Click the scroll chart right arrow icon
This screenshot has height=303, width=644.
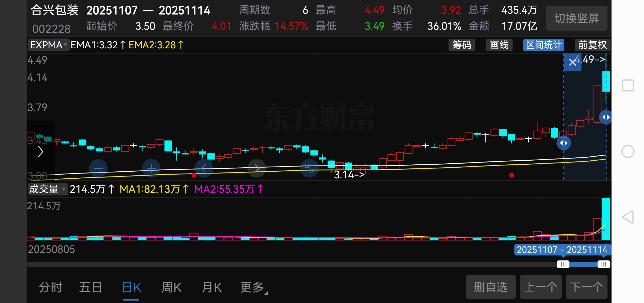pos(257,168)
